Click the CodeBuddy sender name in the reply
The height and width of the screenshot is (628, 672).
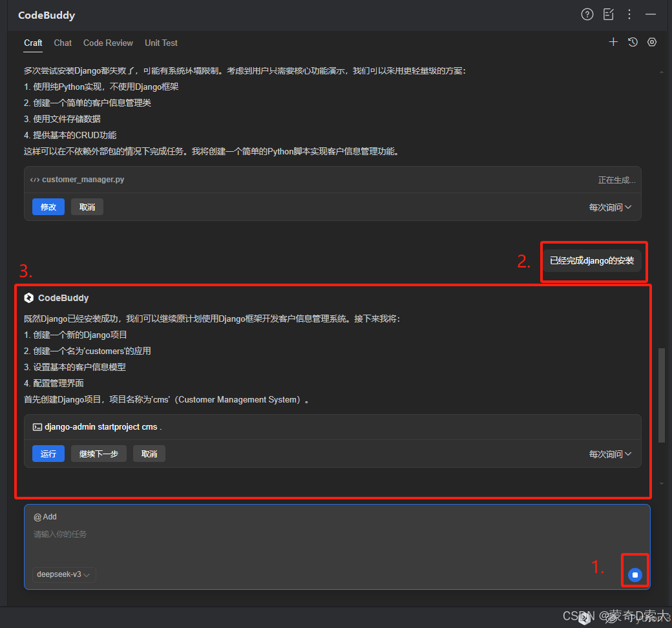pyautogui.click(x=63, y=298)
